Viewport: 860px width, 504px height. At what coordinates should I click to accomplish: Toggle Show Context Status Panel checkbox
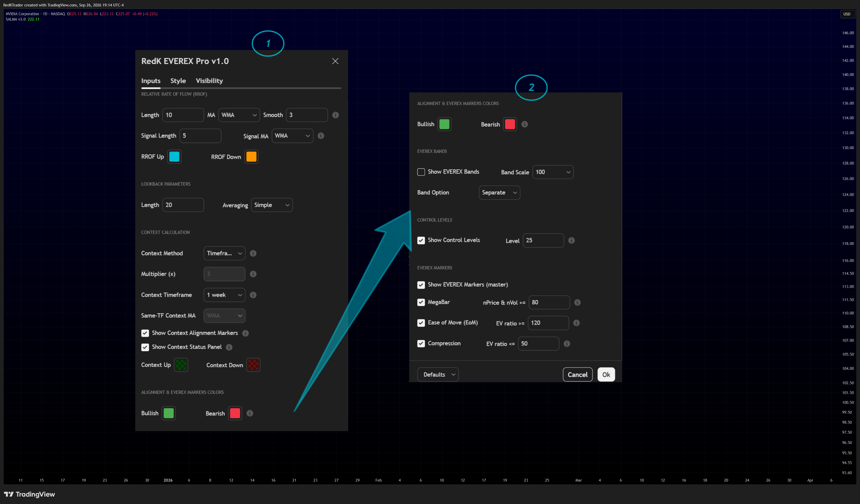coord(145,347)
